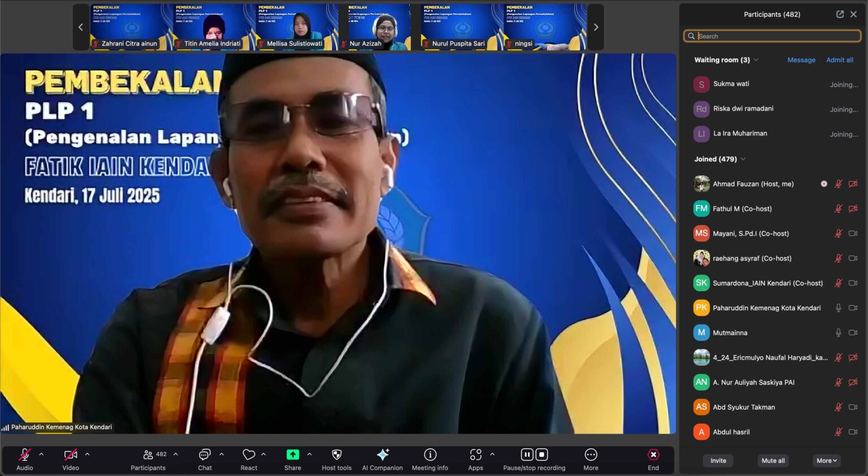
Task: Select ningsi video thumbnail
Action: point(545,27)
